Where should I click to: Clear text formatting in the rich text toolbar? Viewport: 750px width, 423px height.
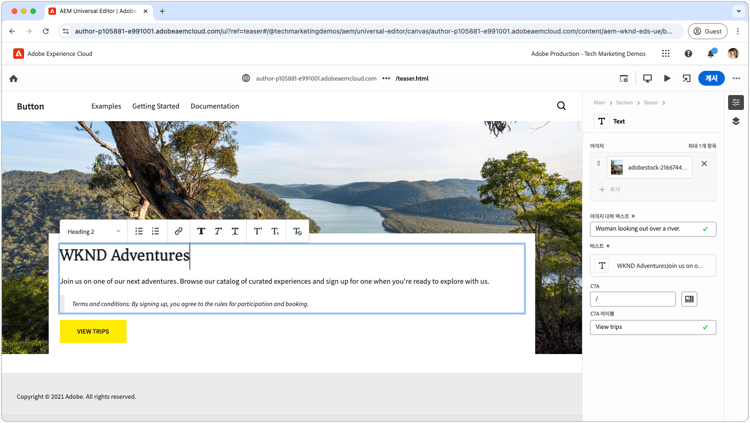(297, 232)
